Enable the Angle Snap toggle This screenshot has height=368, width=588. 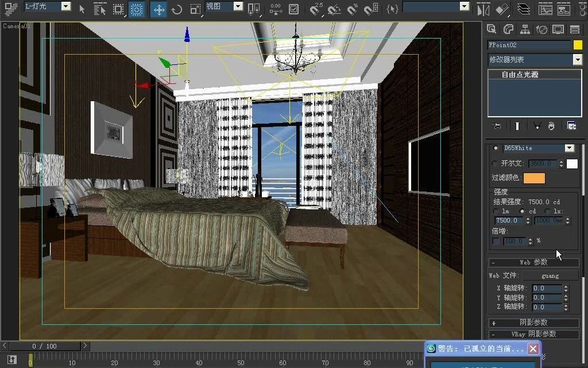pos(333,9)
